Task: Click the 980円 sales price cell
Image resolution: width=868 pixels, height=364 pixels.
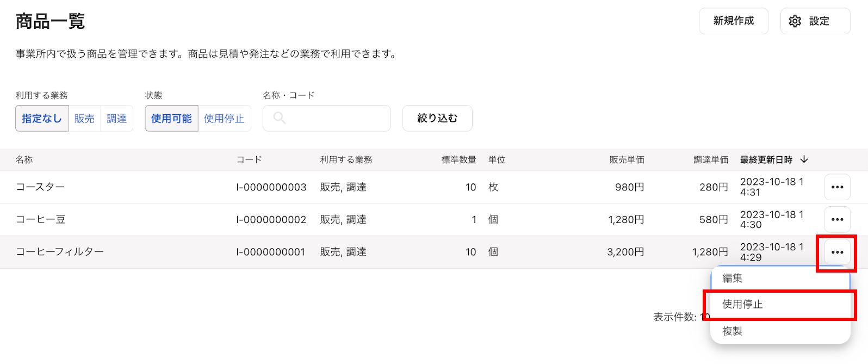Action: (630, 187)
